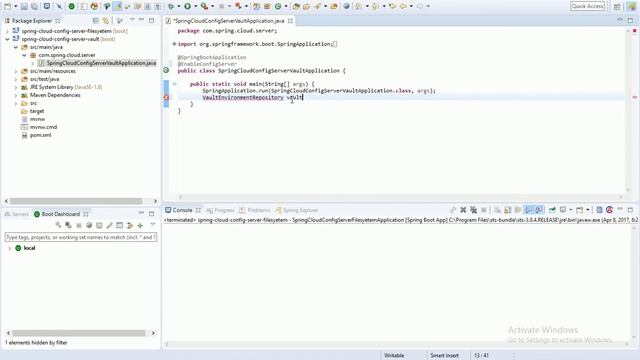Image resolution: width=640 pixels, height=360 pixels.
Task: Click the green Run button in toolbar
Action: point(187,6)
